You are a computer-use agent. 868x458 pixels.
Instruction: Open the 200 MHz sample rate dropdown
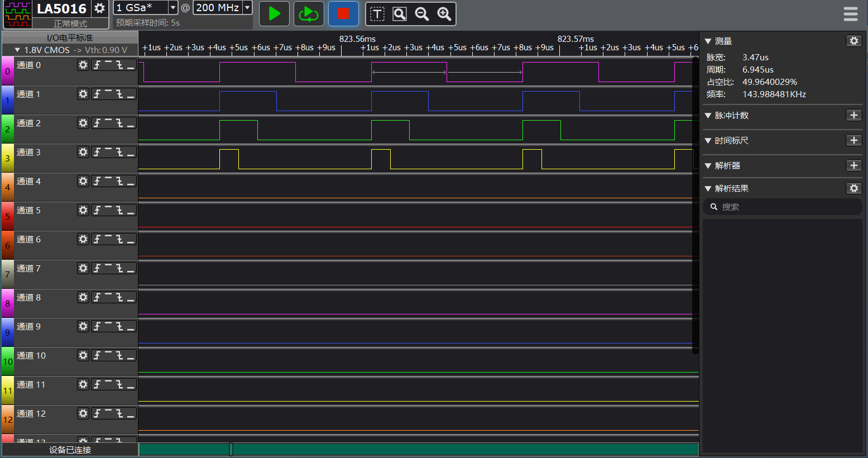(x=247, y=8)
